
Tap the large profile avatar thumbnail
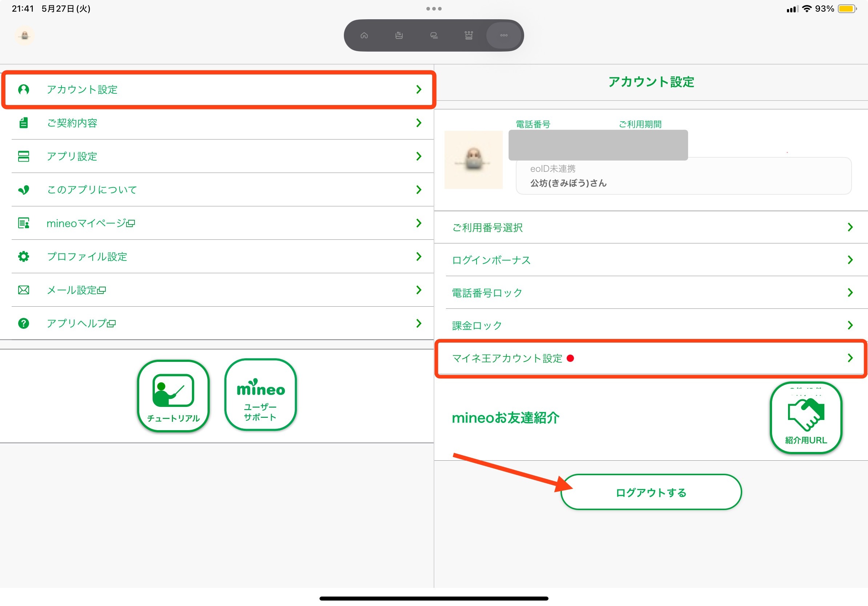[x=473, y=160]
